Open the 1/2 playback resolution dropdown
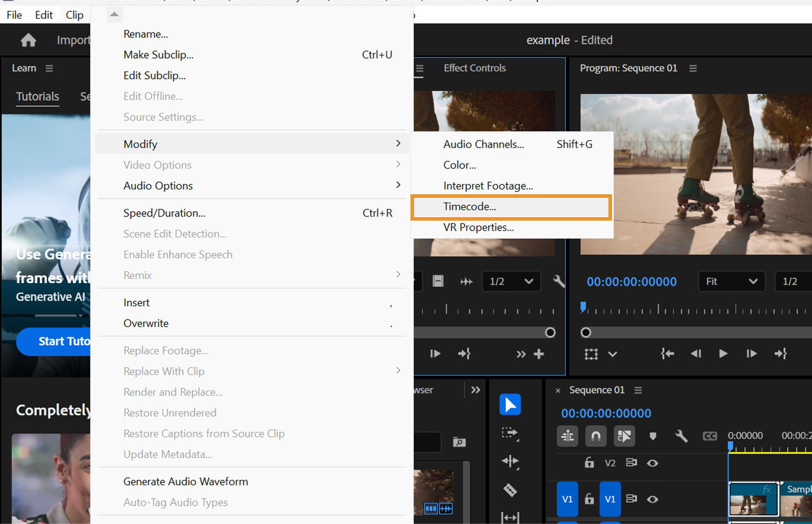The image size is (812, 524). click(x=511, y=282)
